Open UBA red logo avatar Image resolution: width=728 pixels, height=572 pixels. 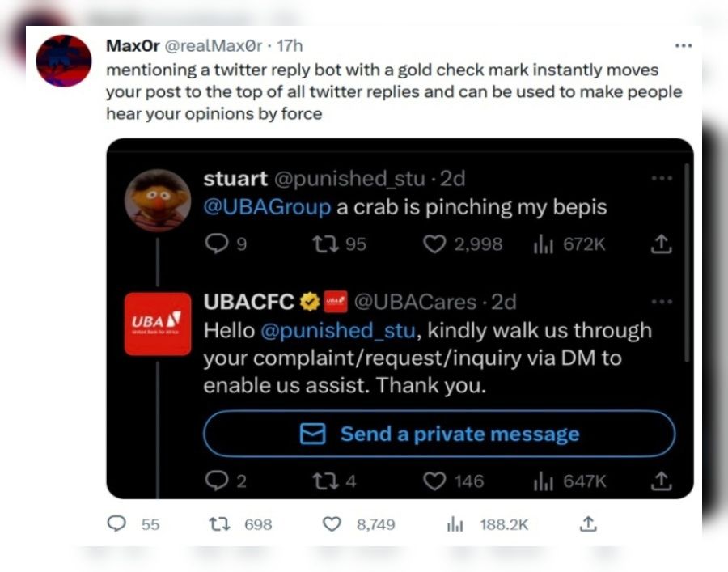click(x=158, y=324)
